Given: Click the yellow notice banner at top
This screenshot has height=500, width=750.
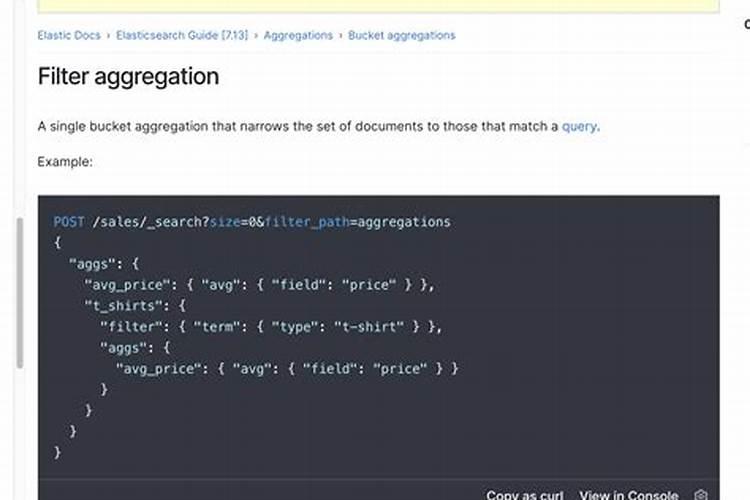Looking at the screenshot, I should pos(378,6).
